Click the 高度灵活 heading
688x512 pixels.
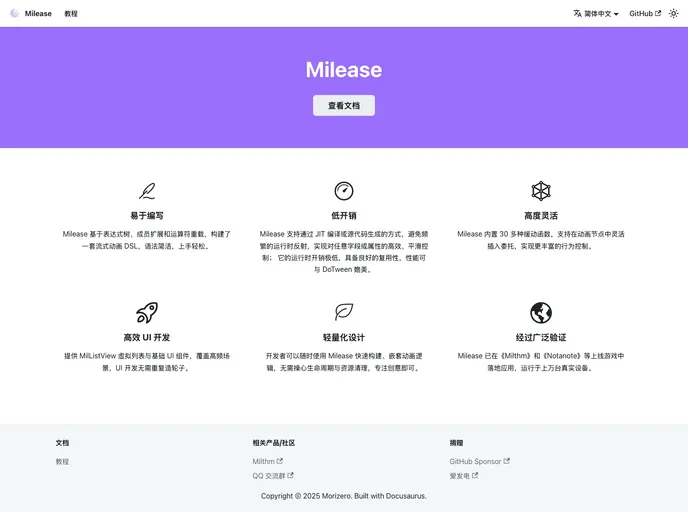click(541, 215)
